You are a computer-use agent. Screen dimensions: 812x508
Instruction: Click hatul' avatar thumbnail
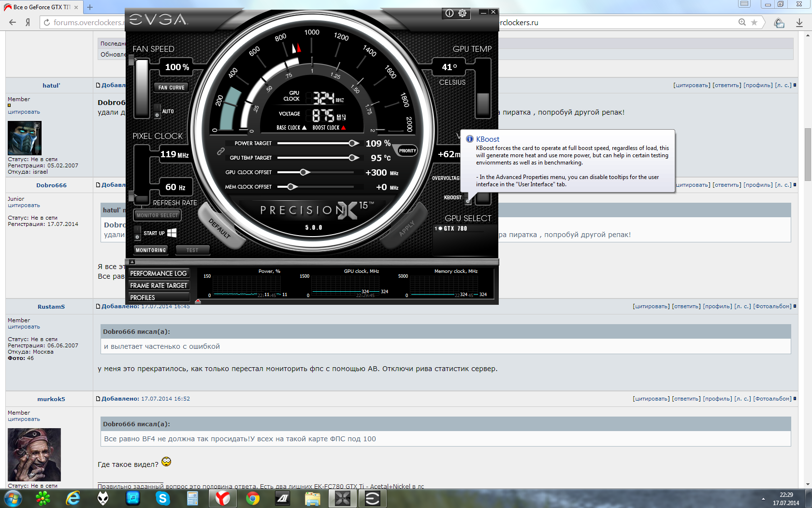click(25, 138)
